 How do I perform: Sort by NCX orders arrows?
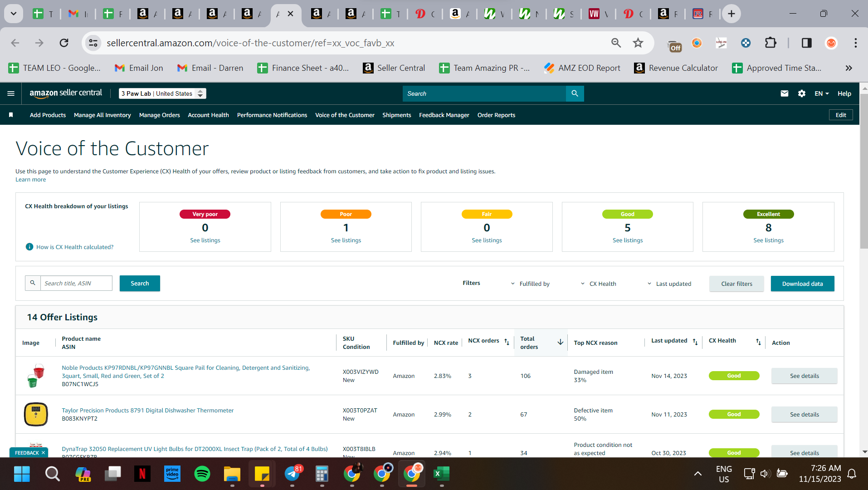[x=507, y=342]
